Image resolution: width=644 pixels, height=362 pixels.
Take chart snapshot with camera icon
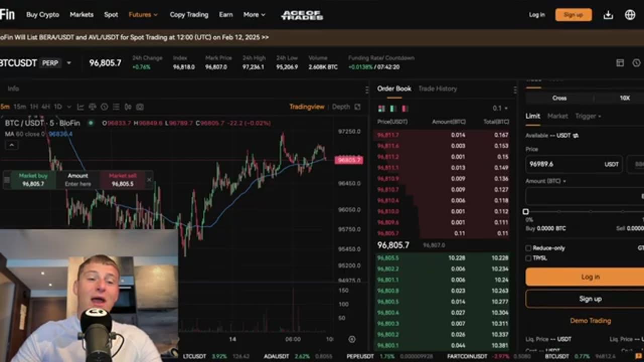point(140,107)
